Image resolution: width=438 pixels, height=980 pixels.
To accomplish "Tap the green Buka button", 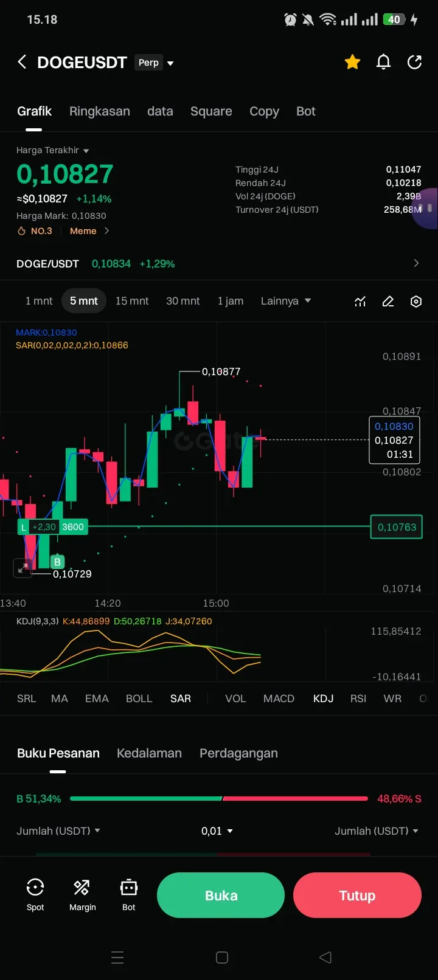I will tap(221, 895).
